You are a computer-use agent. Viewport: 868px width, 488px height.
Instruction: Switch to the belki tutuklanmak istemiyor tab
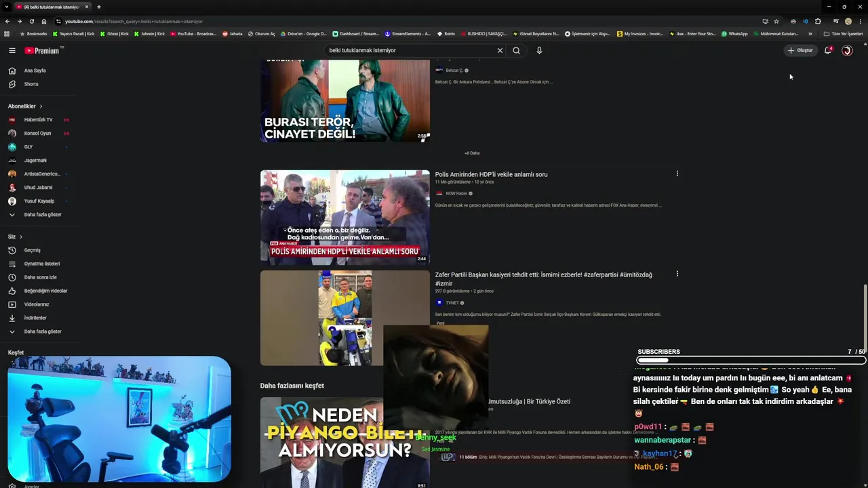52,7
